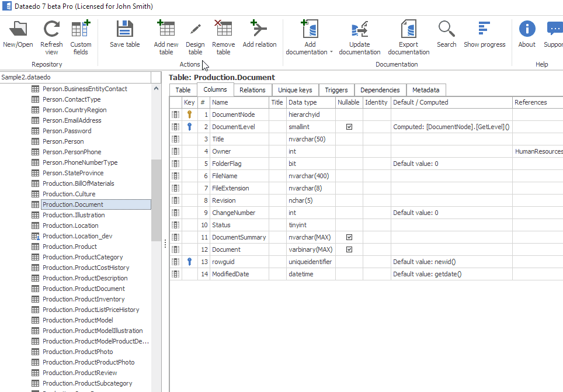Viewport: 563px width, 392px height.
Task: Select Production.Product in the tree
Action: (69, 247)
